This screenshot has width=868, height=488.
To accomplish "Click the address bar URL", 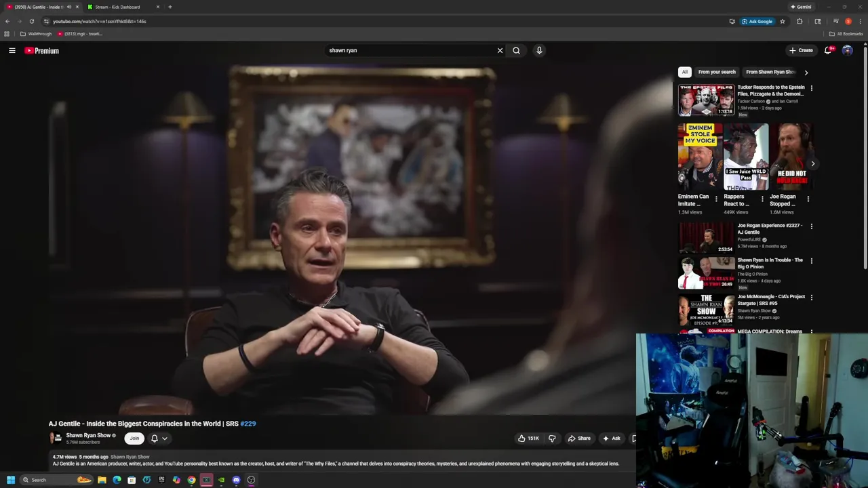I will pyautogui.click(x=100, y=21).
